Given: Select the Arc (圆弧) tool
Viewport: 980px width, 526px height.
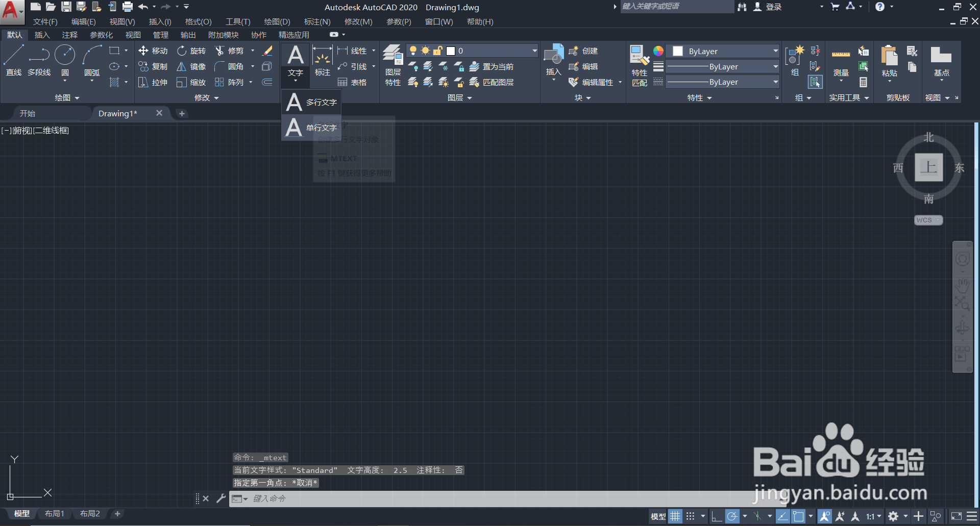Looking at the screenshot, I should coord(92,61).
